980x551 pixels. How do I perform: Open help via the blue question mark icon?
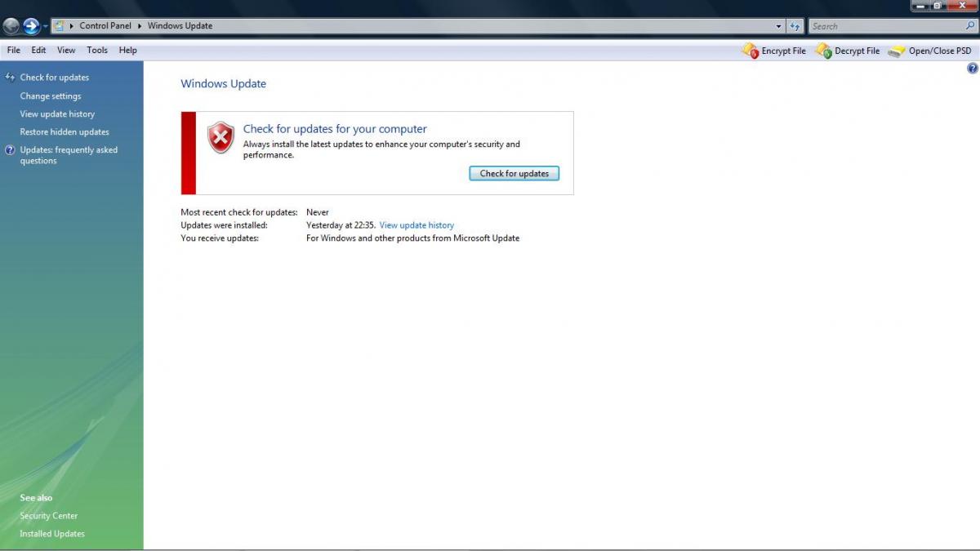pos(972,69)
